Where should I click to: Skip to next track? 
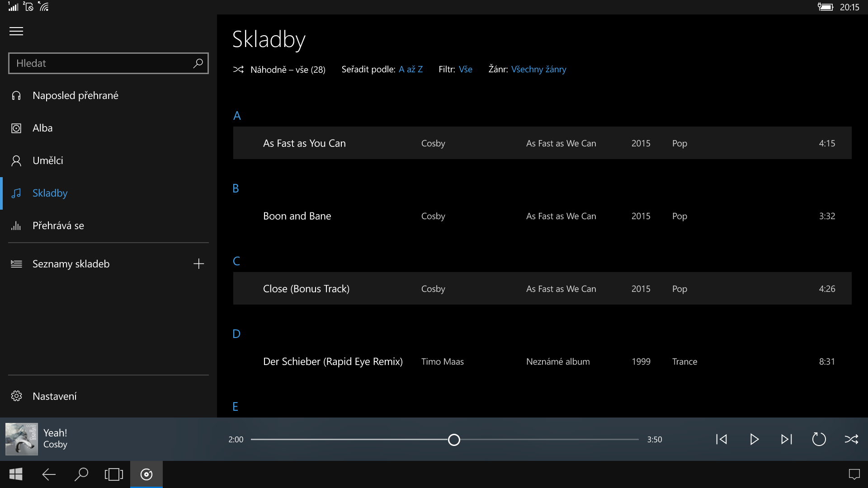coord(787,439)
